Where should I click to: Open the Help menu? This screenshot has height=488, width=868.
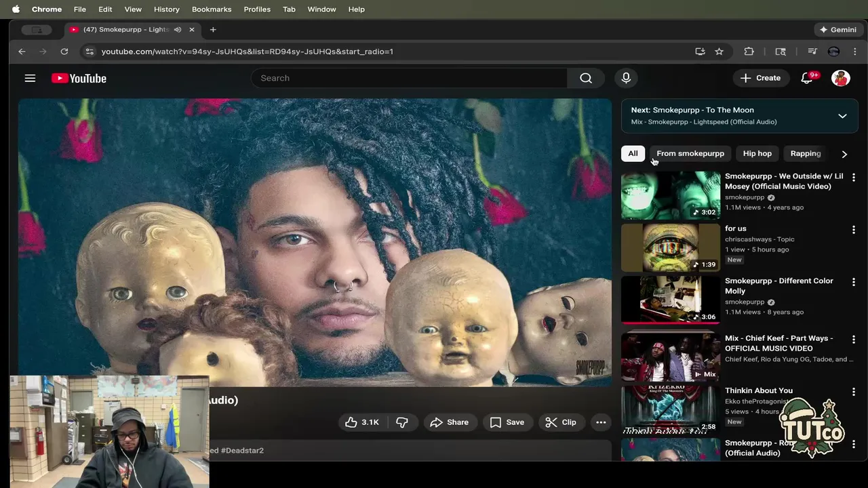[x=357, y=9]
